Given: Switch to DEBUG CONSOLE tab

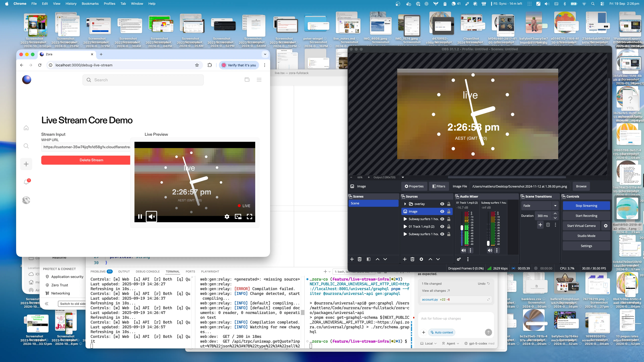Looking at the screenshot, I should point(148,271).
